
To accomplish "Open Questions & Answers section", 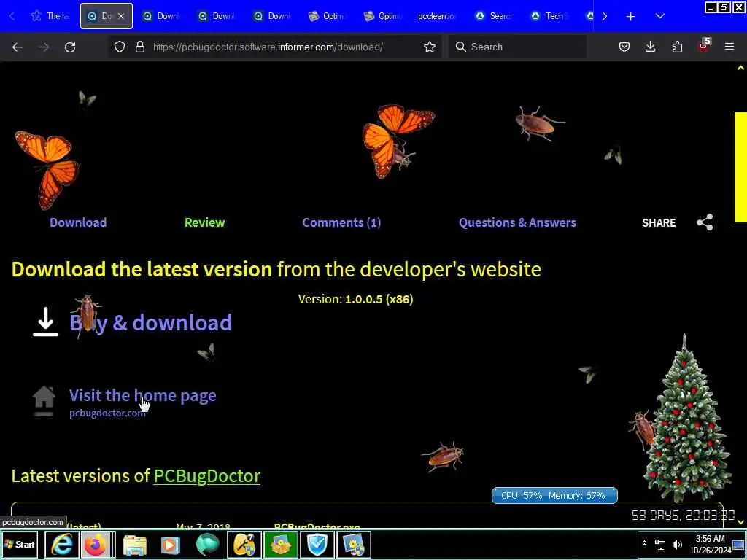I will [x=517, y=222].
